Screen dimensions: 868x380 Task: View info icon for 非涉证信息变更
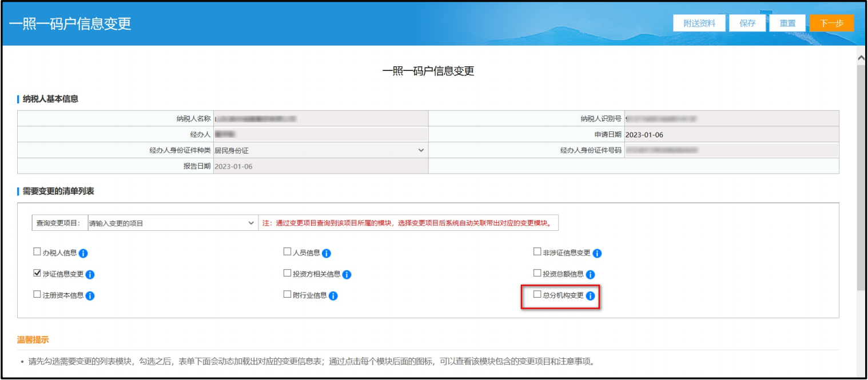[597, 253]
